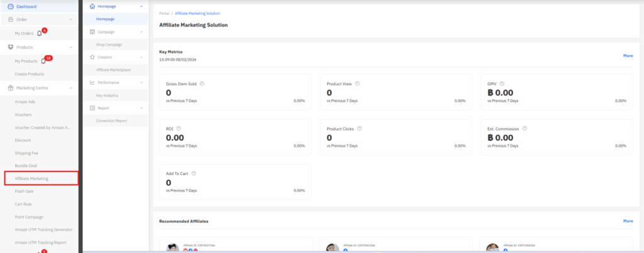The width and height of the screenshot is (644, 253).
Task: Click More link beside Key Metrics
Action: coord(628,56)
